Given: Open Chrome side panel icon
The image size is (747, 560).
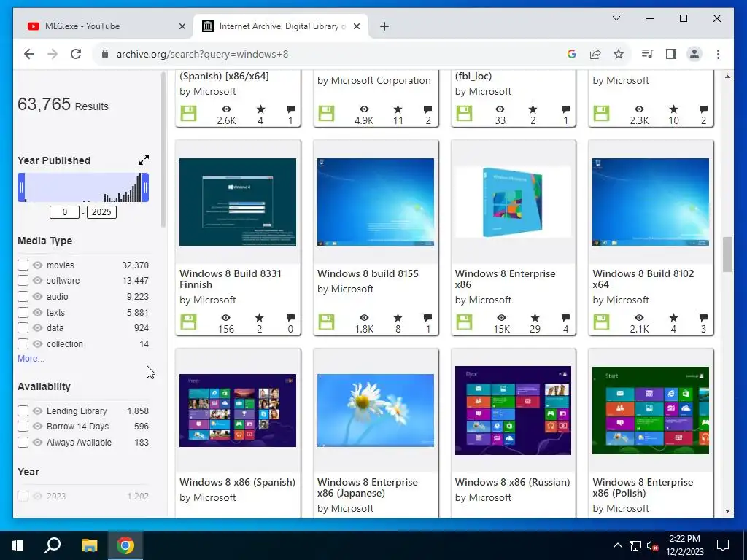Looking at the screenshot, I should [671, 54].
